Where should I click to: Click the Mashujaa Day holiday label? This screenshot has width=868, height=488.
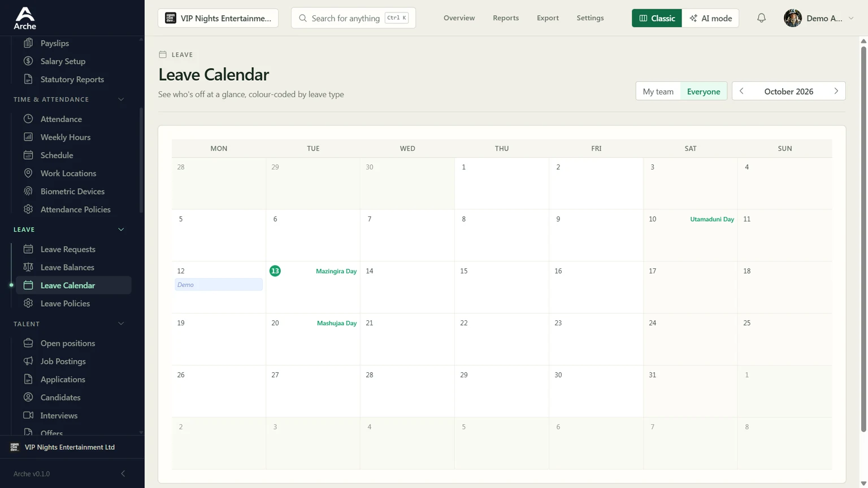(x=337, y=323)
